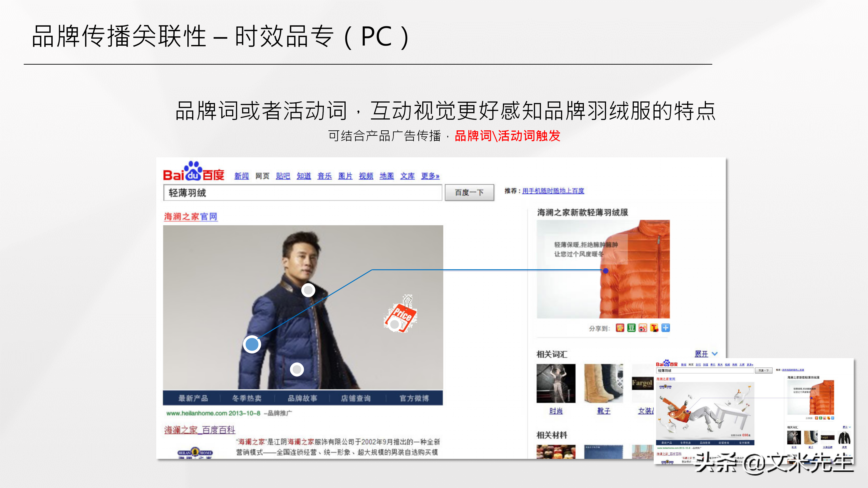Click search box in inset screenshot
The height and width of the screenshot is (488, 868).
click(x=705, y=371)
